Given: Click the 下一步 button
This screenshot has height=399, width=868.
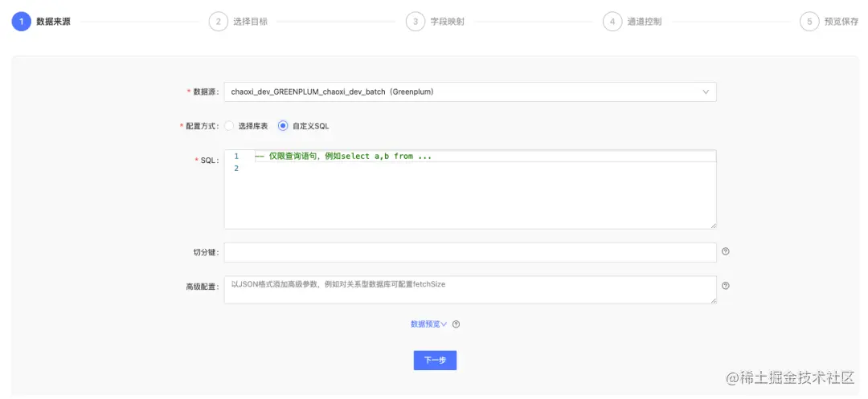Looking at the screenshot, I should [435, 360].
